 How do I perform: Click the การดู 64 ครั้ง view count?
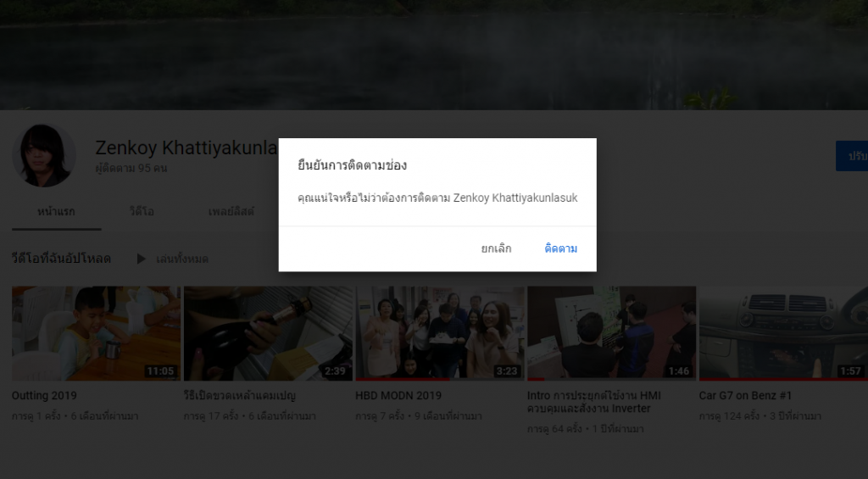(555, 429)
